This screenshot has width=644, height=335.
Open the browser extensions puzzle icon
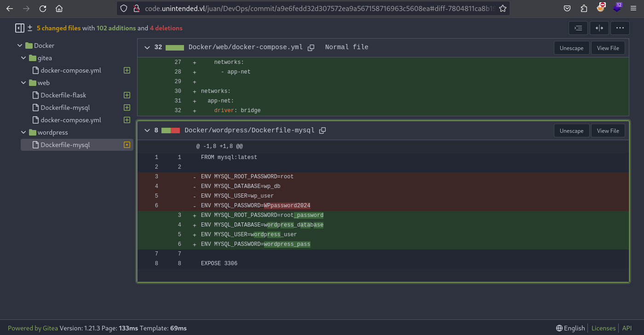(x=584, y=8)
